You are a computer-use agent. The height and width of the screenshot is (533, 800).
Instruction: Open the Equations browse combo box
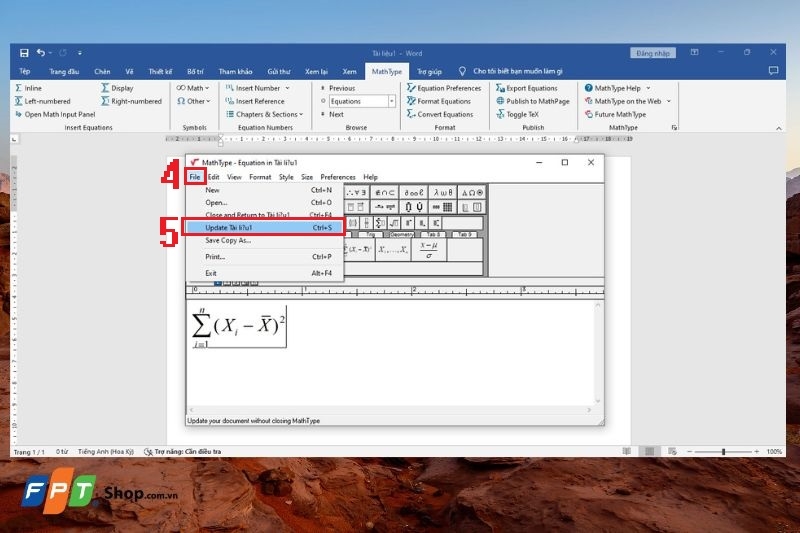click(362, 101)
